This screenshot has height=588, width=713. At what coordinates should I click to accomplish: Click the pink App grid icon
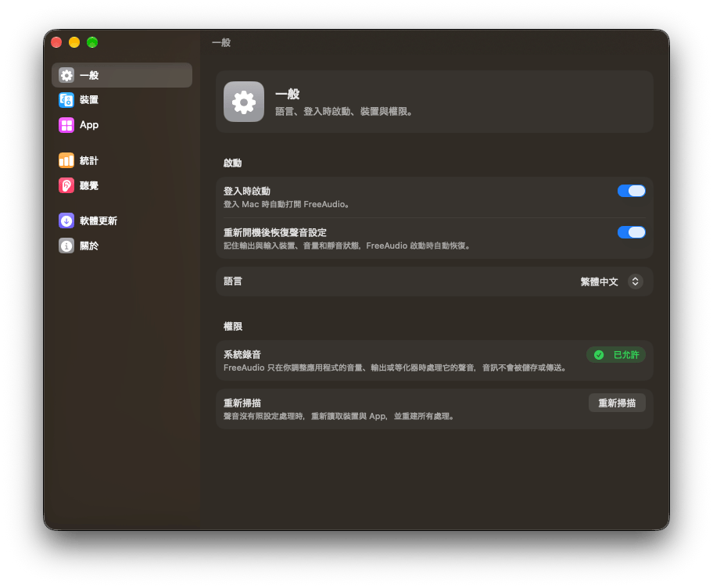(66, 124)
